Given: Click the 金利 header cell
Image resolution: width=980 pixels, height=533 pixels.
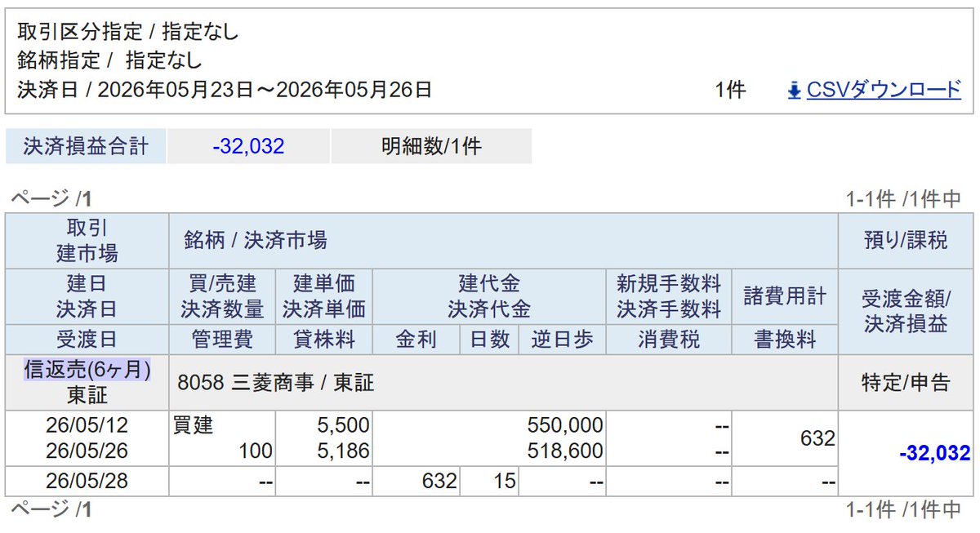Looking at the screenshot, I should coord(416,340).
